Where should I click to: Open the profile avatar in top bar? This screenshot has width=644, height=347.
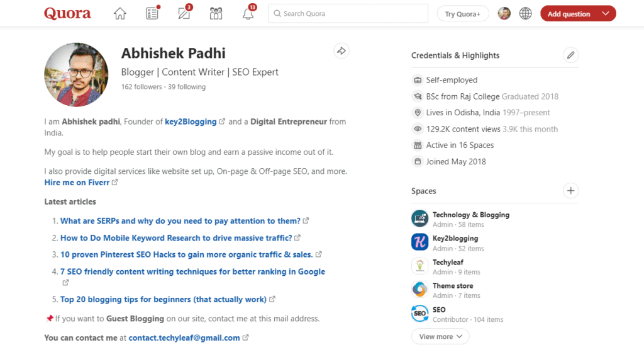(504, 14)
